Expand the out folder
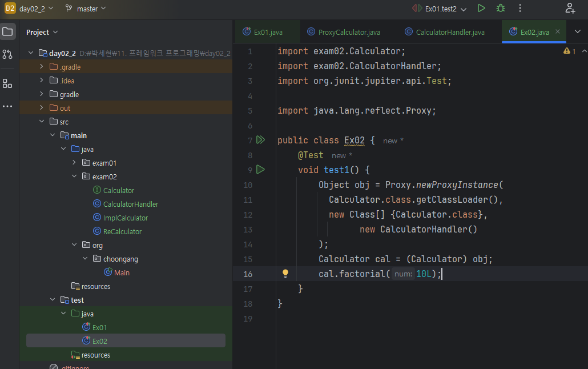This screenshot has height=369, width=588. pyautogui.click(x=42, y=108)
